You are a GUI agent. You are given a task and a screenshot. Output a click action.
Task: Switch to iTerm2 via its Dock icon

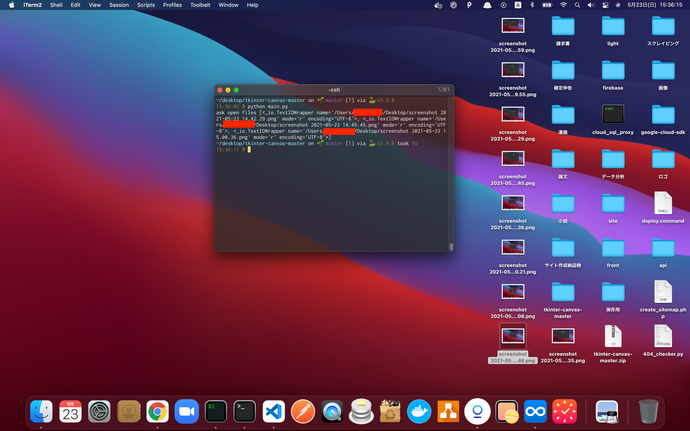[x=216, y=411]
